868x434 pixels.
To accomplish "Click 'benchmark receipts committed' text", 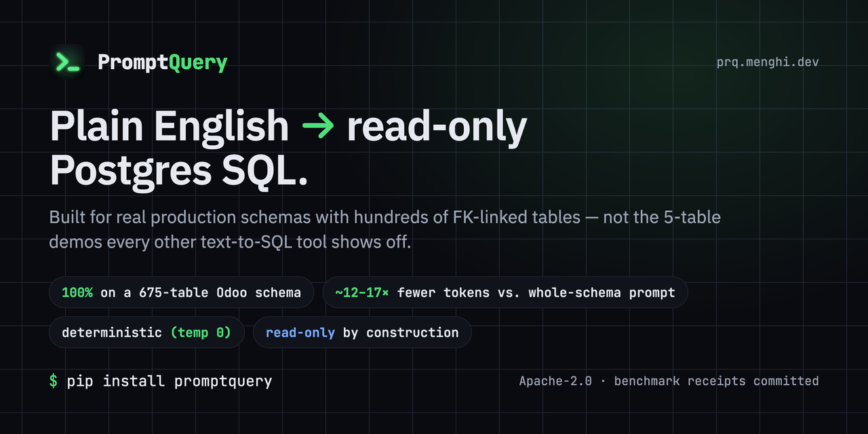I will point(716,381).
